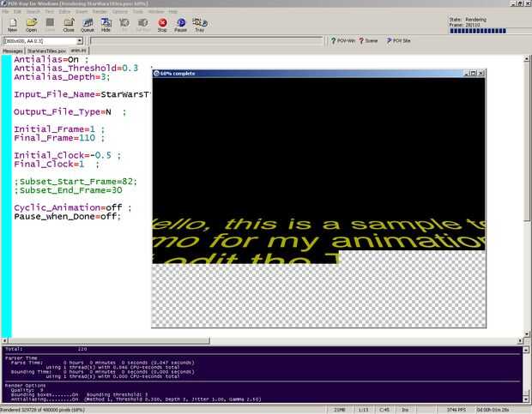The width and height of the screenshot is (532, 414).
Task: Create a new file with New icon
Action: click(13, 25)
